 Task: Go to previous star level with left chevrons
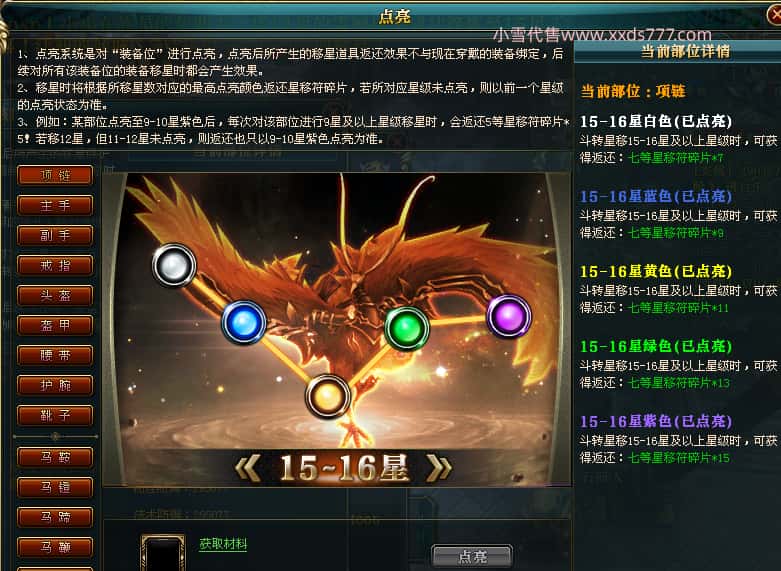247,467
